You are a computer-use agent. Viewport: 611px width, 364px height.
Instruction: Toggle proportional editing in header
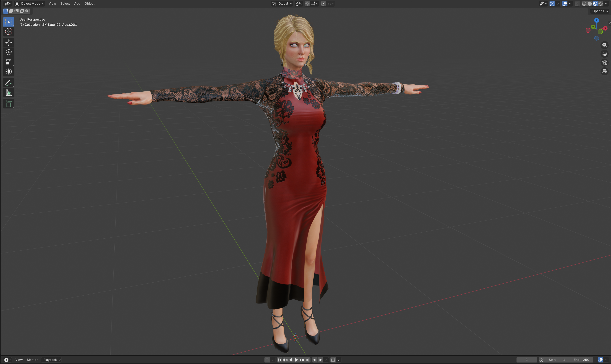click(x=323, y=3)
